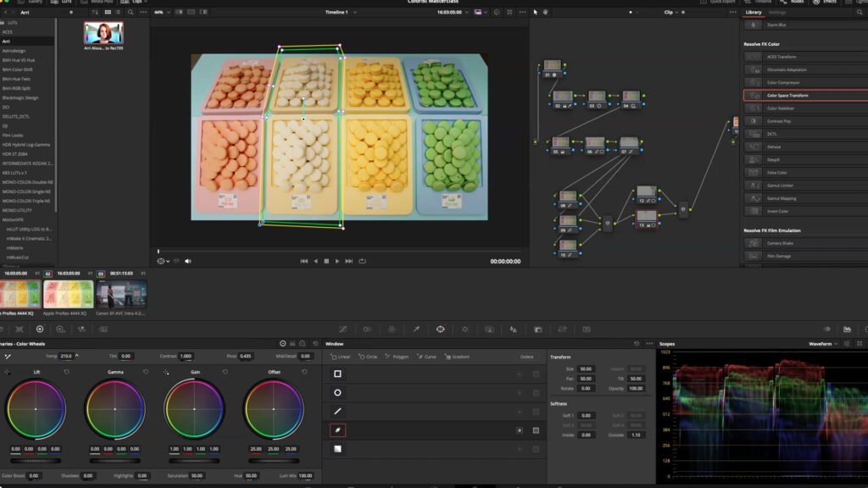This screenshot has height=488, width=868.
Task: Select the ACES LUT folder
Action: (x=28, y=32)
